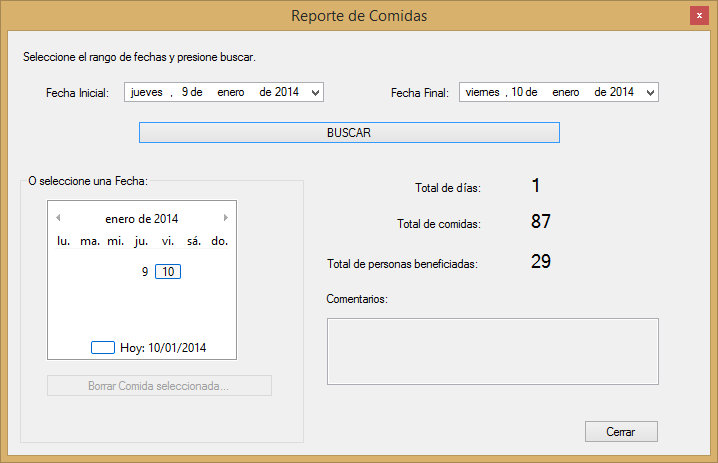
Task: Click the Total de comidas value 87
Action: [541, 221]
